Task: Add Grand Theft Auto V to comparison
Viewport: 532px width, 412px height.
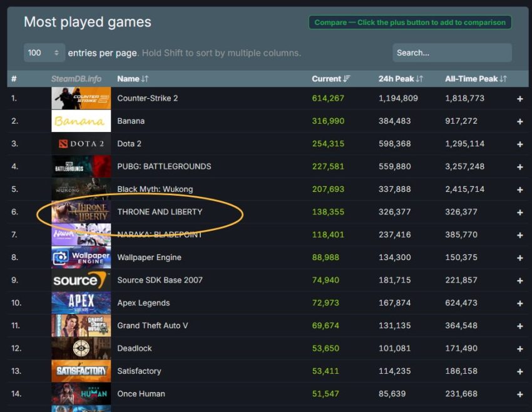Action: pyautogui.click(x=519, y=326)
